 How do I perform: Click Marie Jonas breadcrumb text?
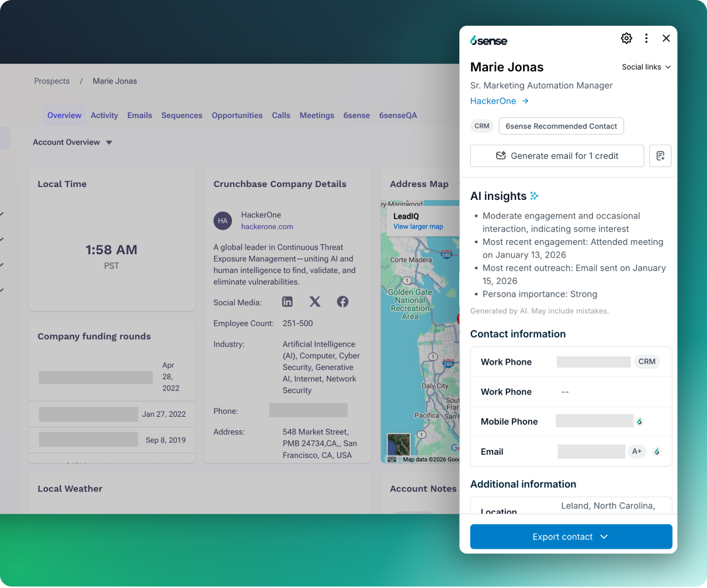[115, 81]
